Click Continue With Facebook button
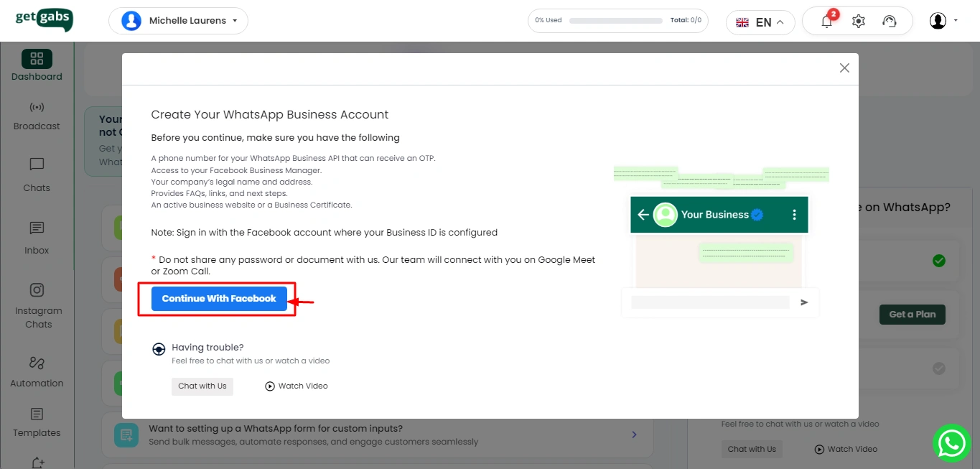This screenshot has width=980, height=469. 219,299
